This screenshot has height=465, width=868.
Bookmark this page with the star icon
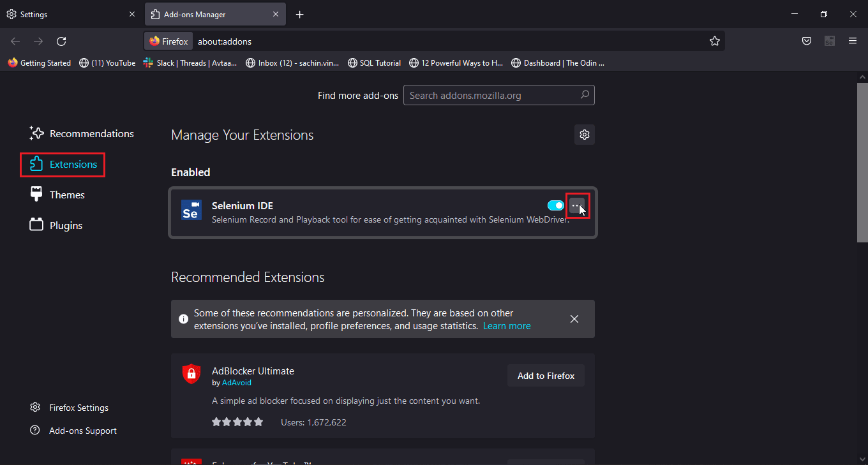714,41
